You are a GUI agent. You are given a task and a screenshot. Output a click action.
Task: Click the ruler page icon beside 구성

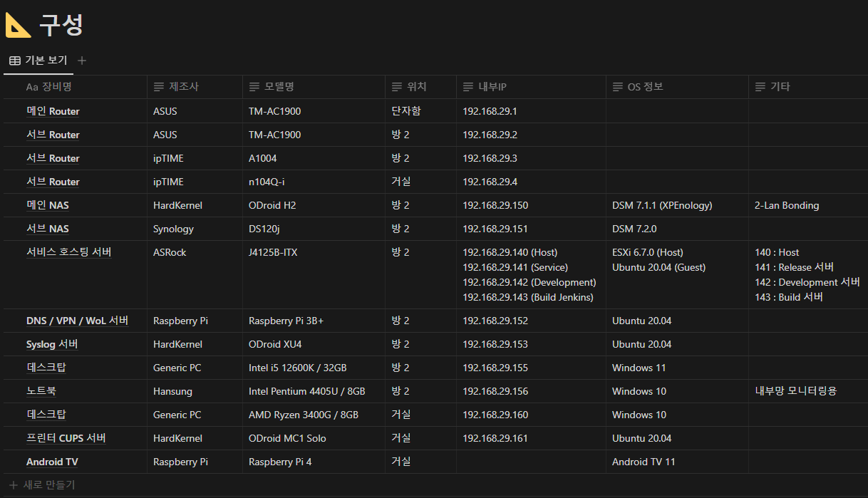(x=18, y=25)
